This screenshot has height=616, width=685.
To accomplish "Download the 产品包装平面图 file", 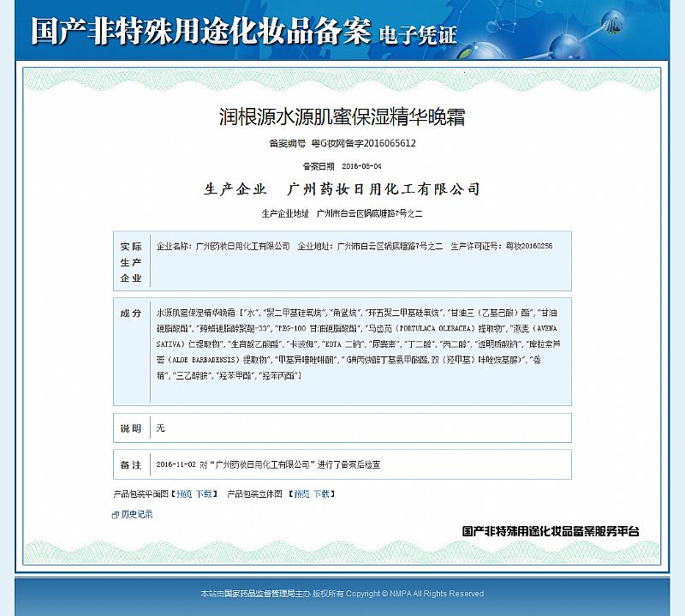I will pyautogui.click(x=203, y=494).
